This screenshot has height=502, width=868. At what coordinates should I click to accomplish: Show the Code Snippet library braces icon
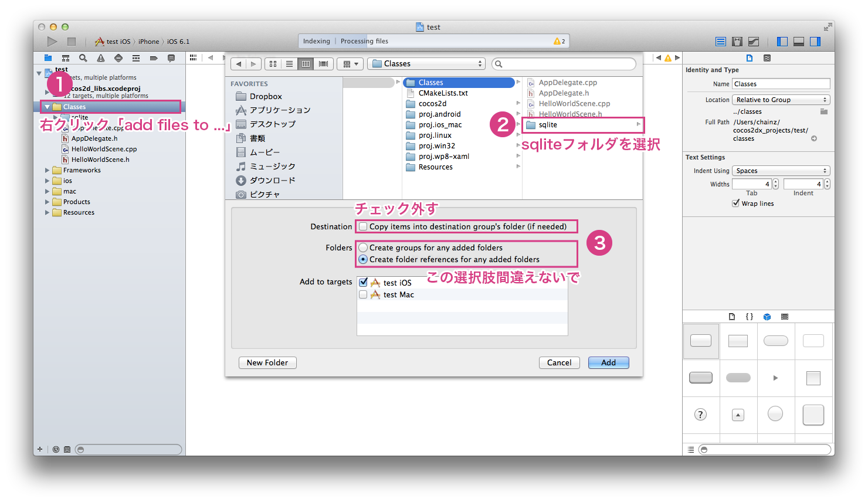click(x=750, y=317)
